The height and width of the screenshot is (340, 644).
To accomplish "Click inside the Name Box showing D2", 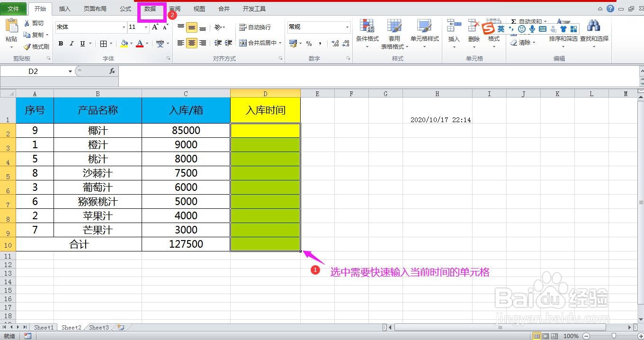I will tap(33, 71).
